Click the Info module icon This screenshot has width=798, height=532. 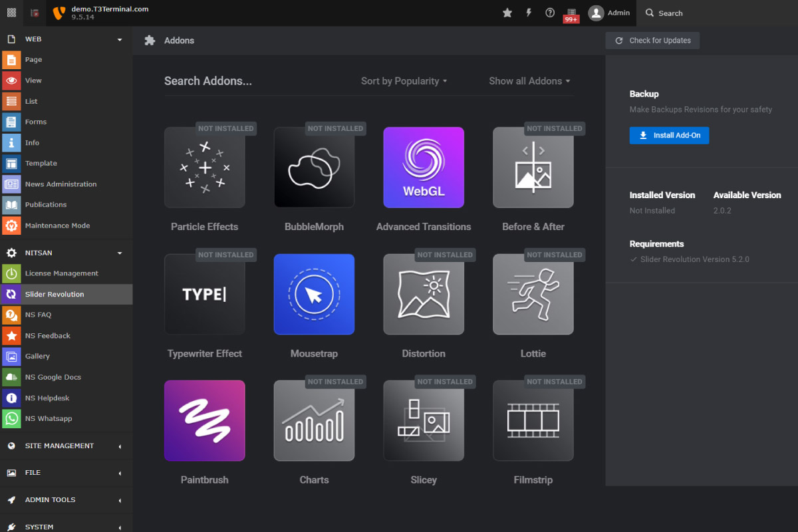click(11, 143)
